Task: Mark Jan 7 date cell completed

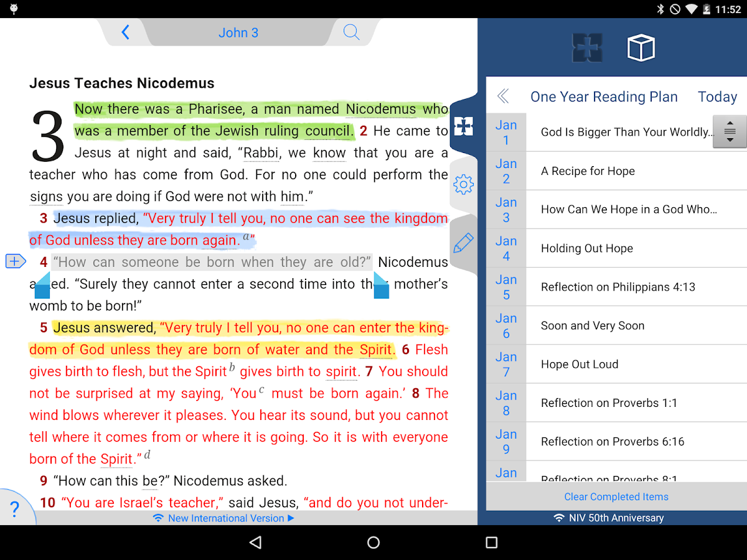Action: 506,364
